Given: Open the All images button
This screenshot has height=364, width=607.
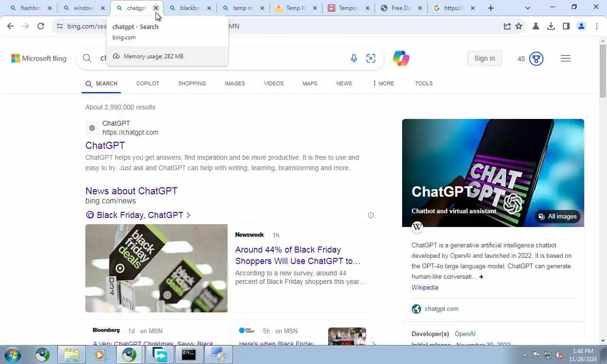Looking at the screenshot, I should (x=558, y=217).
